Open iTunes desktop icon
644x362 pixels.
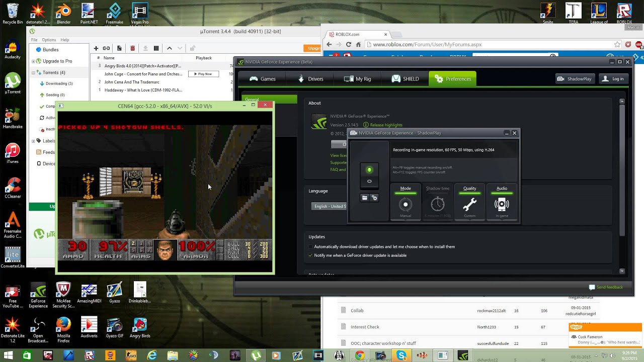coord(13,154)
